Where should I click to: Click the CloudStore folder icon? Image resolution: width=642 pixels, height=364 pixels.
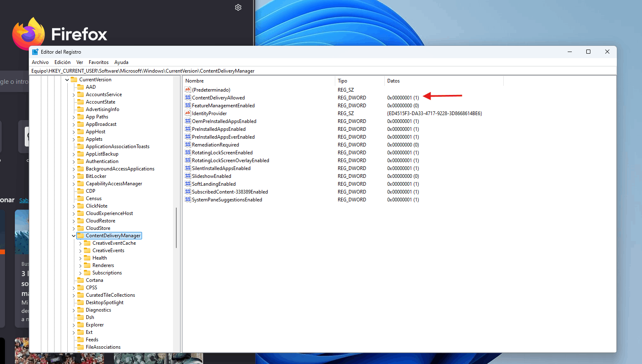[81, 228]
